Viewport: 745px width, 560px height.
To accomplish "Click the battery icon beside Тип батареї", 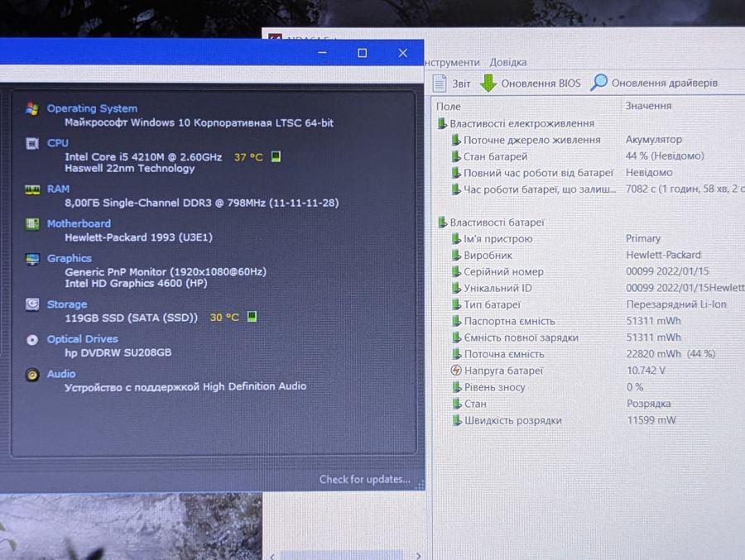I will point(456,304).
